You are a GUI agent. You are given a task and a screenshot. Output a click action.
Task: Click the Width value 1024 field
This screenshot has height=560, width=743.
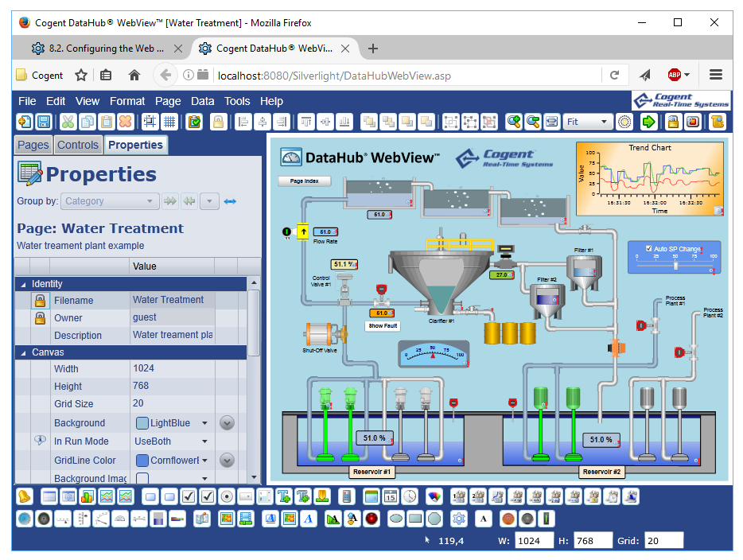[172, 368]
